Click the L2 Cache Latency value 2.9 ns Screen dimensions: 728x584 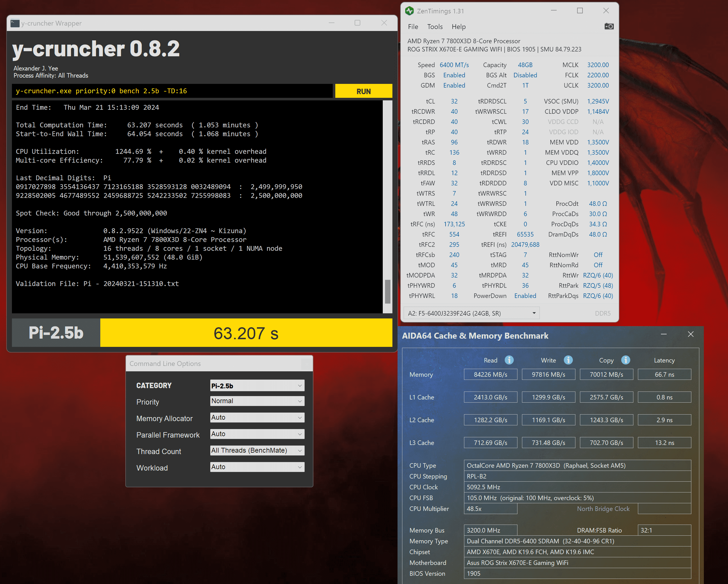pos(664,420)
